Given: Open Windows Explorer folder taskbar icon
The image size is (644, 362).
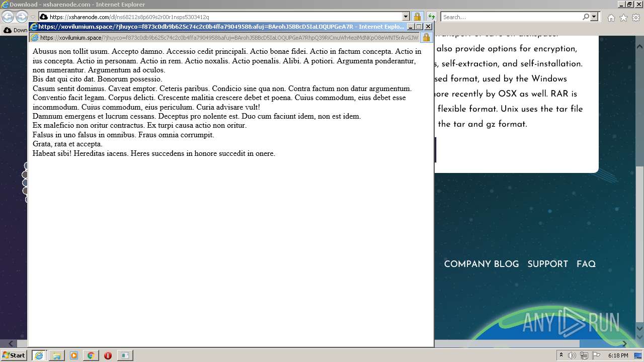Looking at the screenshot, I should pos(56,355).
